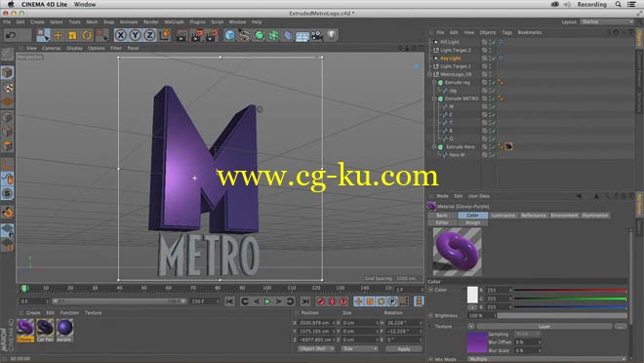Click the white color swatch
The image size is (644, 363).
[x=472, y=295]
